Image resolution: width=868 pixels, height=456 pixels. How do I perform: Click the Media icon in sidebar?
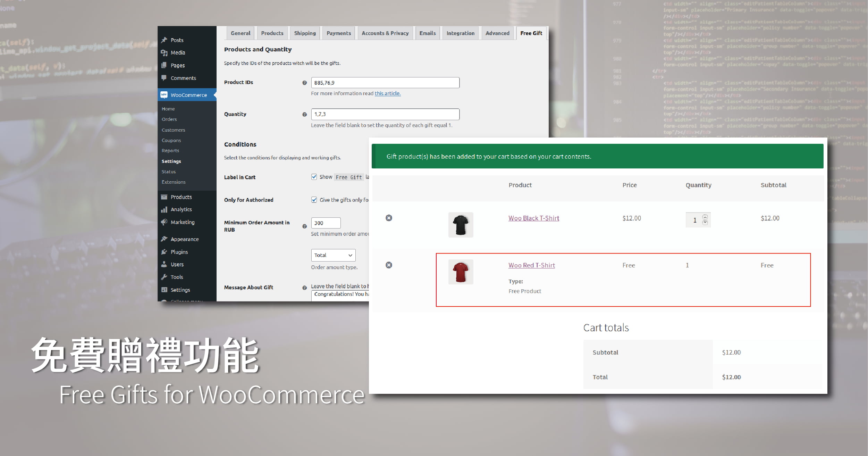(x=164, y=52)
